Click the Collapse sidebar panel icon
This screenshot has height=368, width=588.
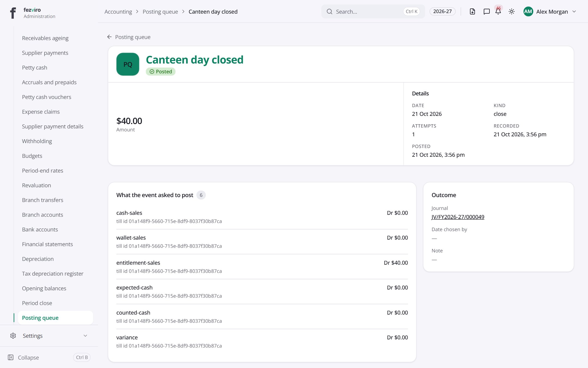[11, 357]
